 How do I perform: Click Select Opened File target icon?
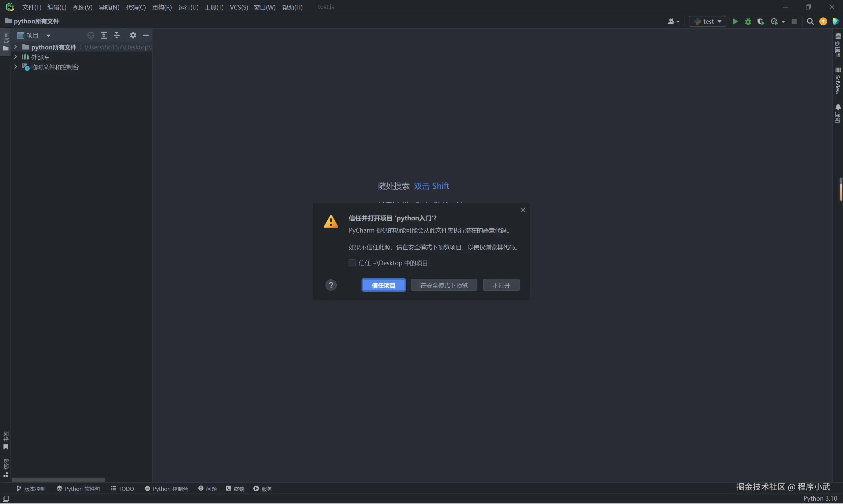pos(91,35)
